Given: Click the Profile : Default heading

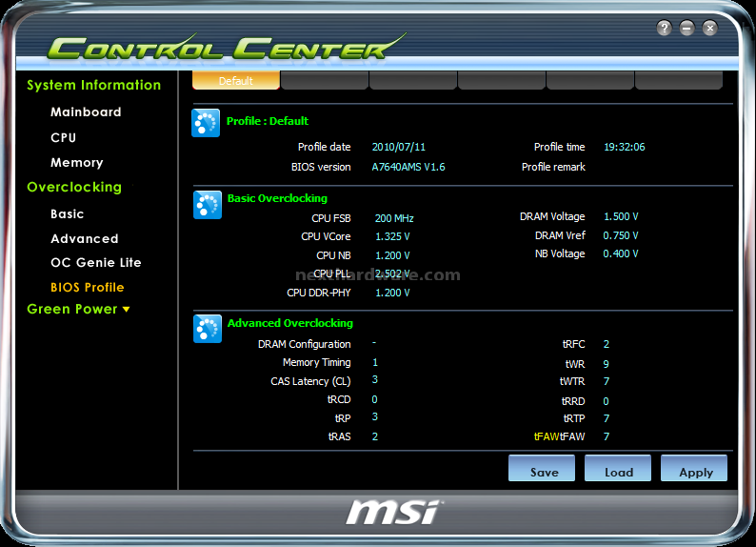Looking at the screenshot, I should point(268,121).
